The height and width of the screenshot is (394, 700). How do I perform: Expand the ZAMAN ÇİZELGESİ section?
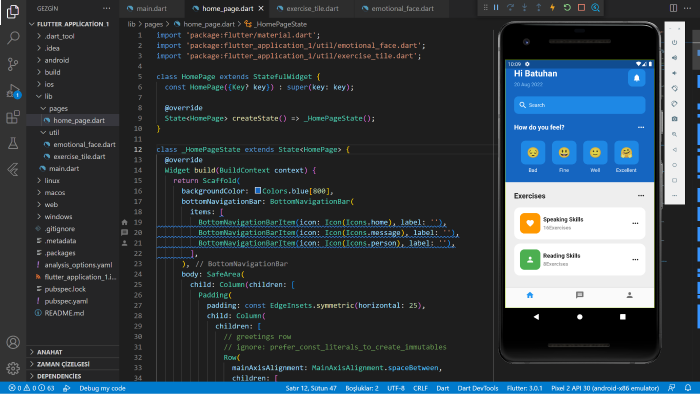[73, 364]
